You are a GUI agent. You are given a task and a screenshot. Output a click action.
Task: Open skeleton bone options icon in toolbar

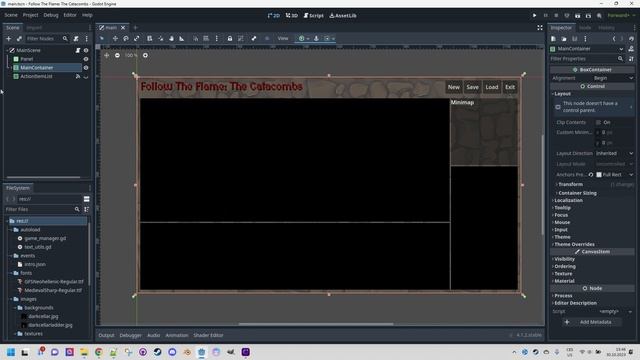click(x=254, y=38)
